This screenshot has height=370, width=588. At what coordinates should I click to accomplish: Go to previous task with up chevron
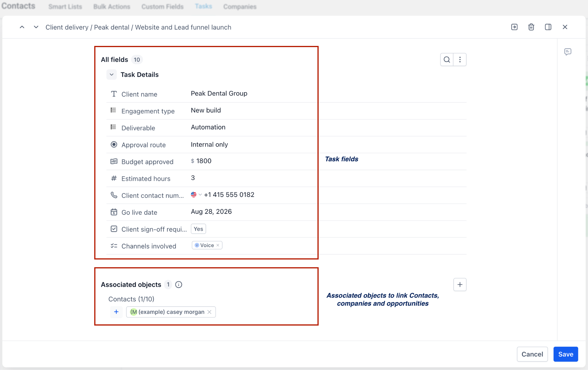point(22,27)
